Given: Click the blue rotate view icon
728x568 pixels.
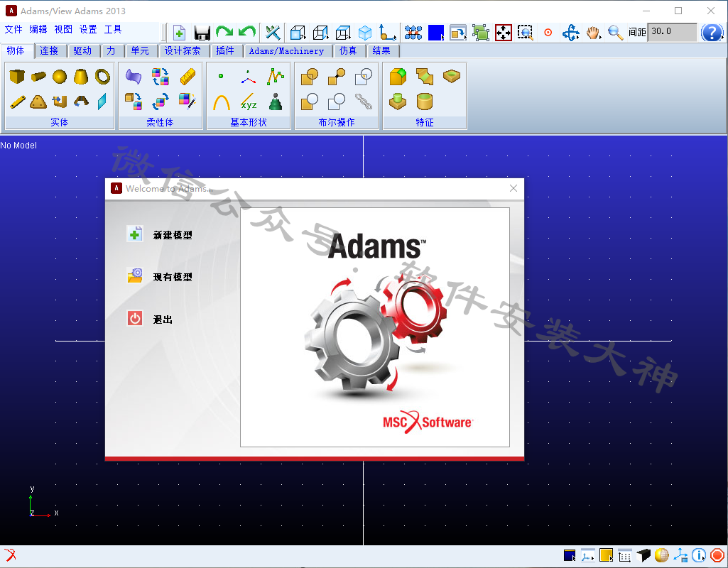Looking at the screenshot, I should pos(570,33).
